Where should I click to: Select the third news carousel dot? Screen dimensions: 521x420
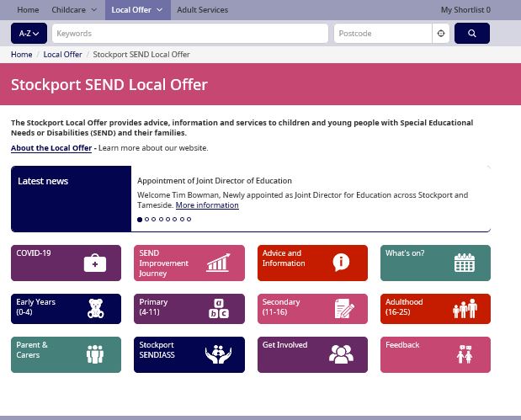(x=153, y=220)
